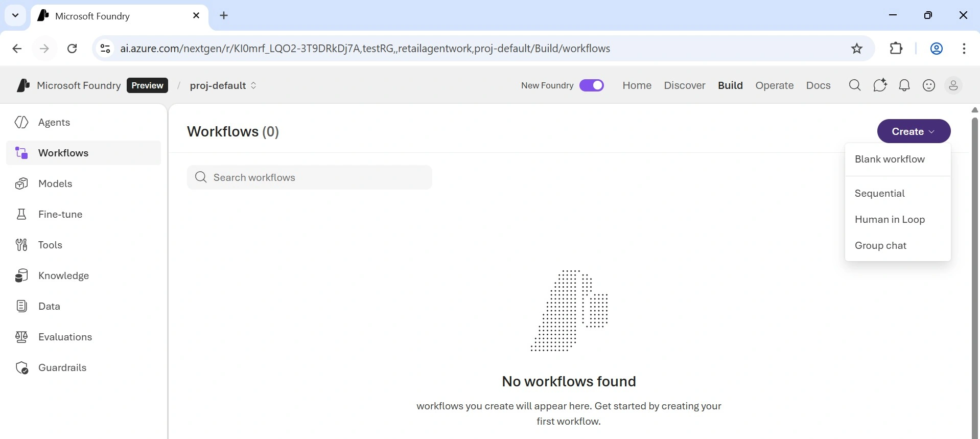Click the Models cube icon

(x=21, y=183)
